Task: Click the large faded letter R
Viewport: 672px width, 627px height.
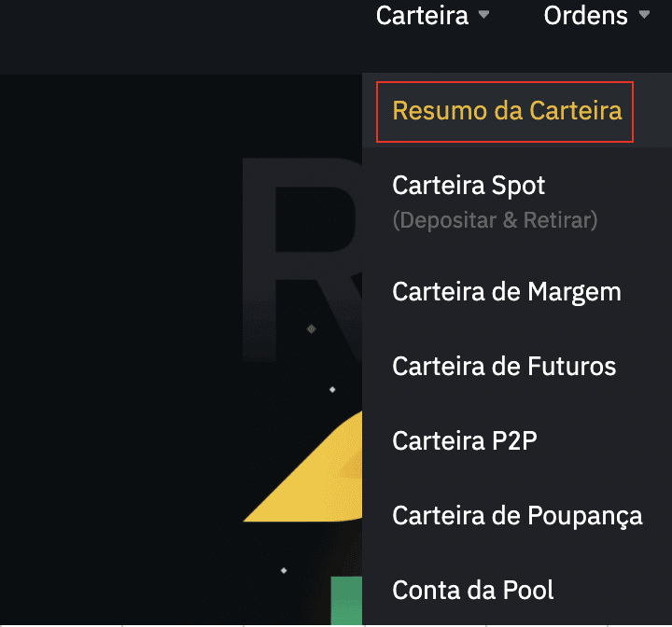Action: (x=302, y=259)
